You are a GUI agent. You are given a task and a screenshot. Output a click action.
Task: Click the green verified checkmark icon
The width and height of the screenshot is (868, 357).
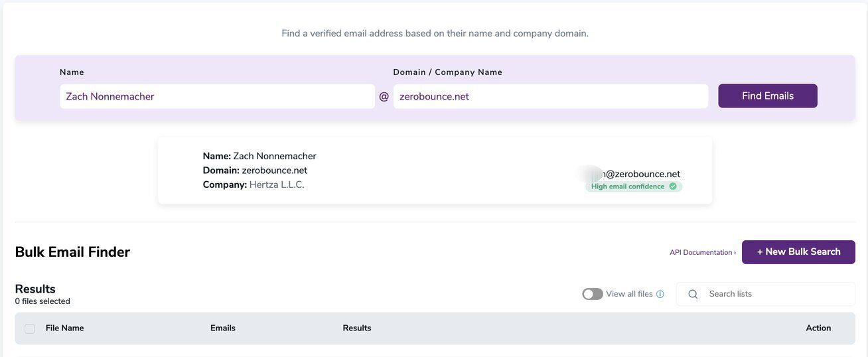point(673,186)
